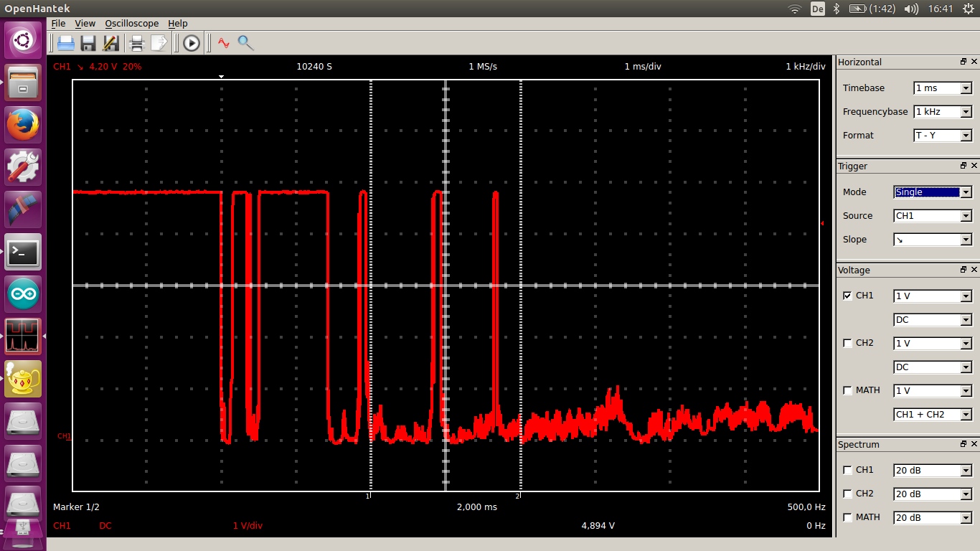The height and width of the screenshot is (551, 980).
Task: Toggle the red waveform phosphor icon
Action: click(x=224, y=43)
